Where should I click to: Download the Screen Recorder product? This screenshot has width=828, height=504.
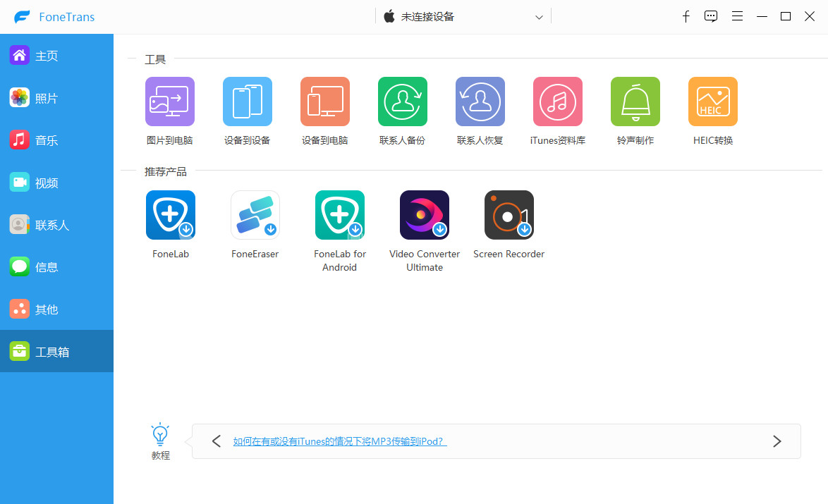(509, 215)
